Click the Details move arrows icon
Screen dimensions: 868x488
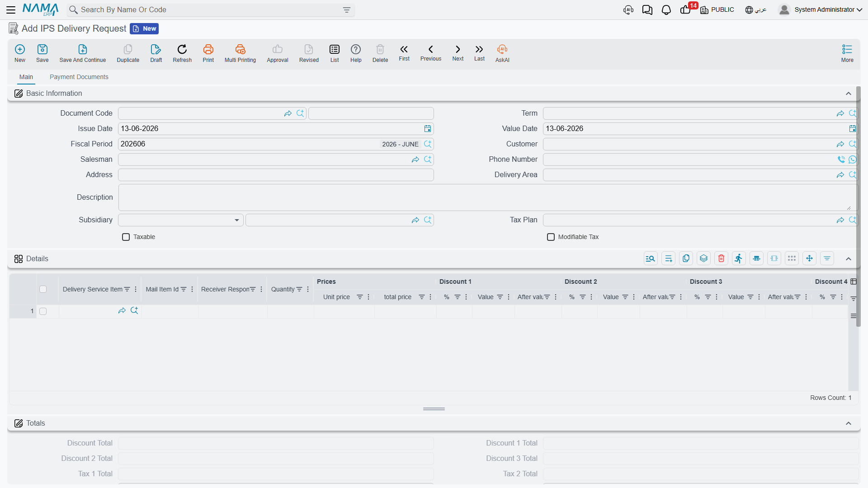[x=809, y=258]
